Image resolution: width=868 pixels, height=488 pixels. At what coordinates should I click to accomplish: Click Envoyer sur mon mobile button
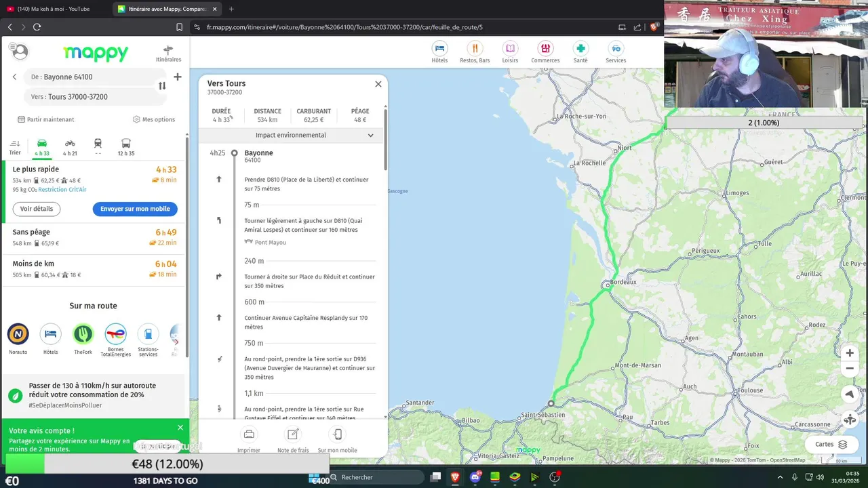[135, 209]
